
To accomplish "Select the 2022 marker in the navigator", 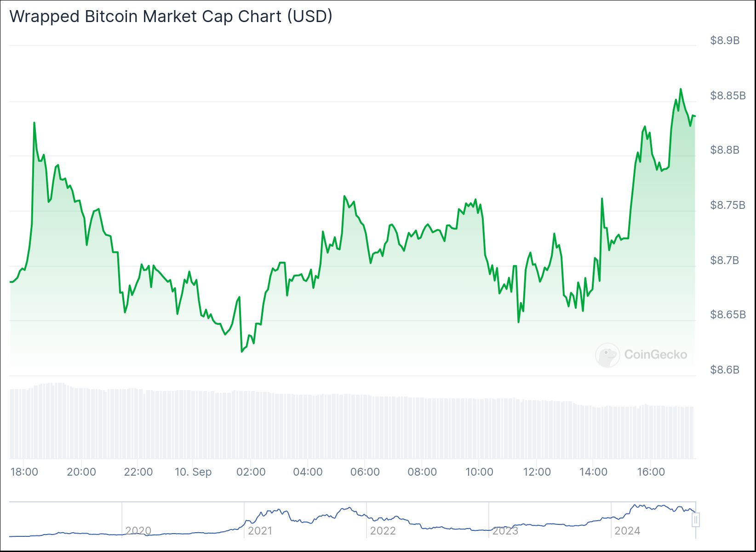I will coord(383,531).
